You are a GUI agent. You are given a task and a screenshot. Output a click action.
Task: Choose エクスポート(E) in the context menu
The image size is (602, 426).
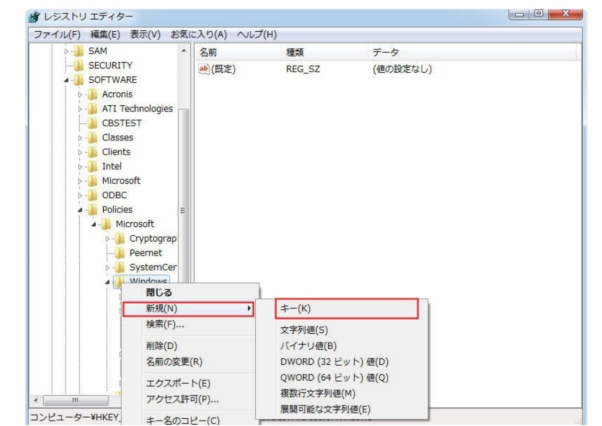click(x=190, y=383)
